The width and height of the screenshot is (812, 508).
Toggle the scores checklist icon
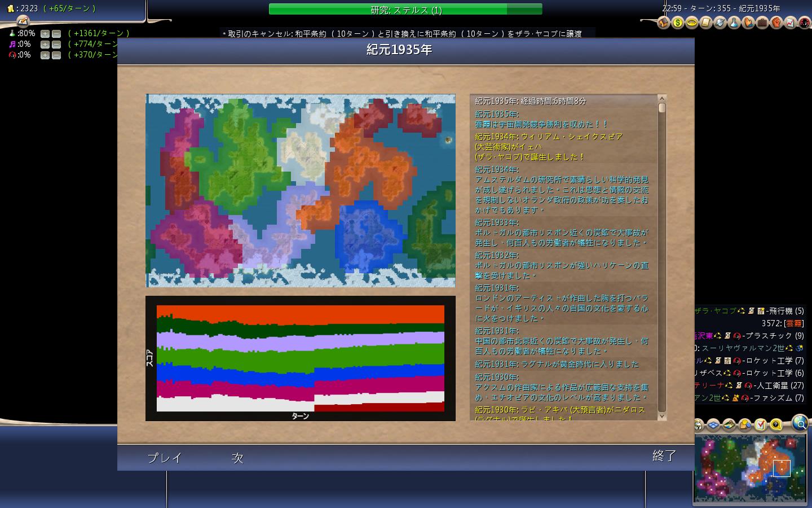761,424
